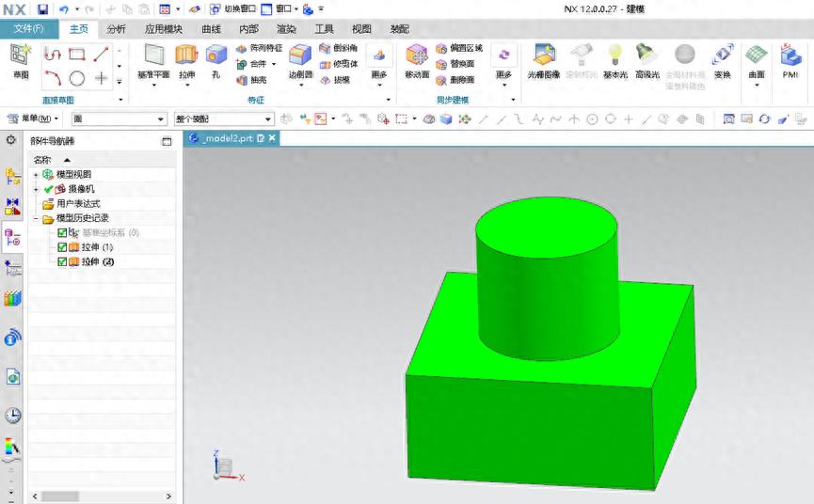
Task: Switch to the 视图 ribbon tab
Action: pyautogui.click(x=361, y=29)
